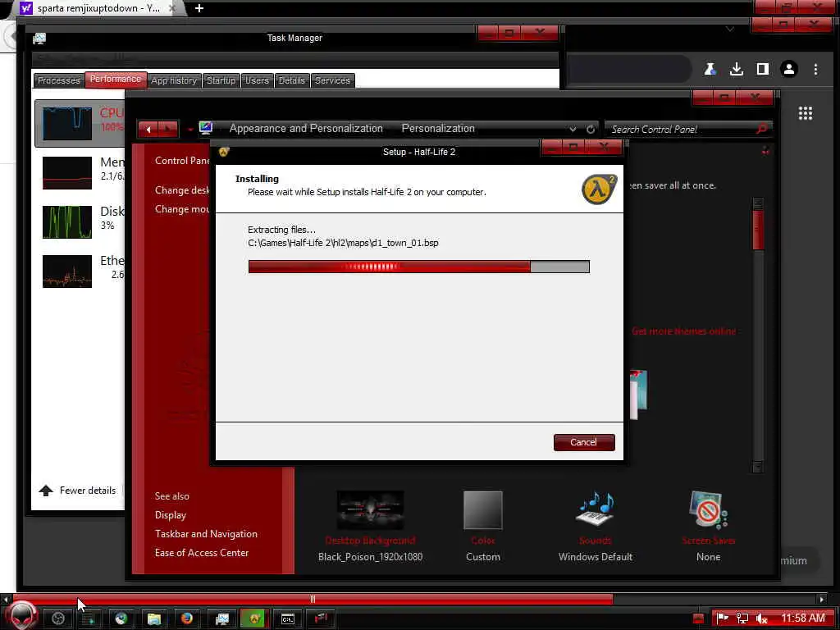Select the sparta remjixuptodown browser tab

point(98,8)
